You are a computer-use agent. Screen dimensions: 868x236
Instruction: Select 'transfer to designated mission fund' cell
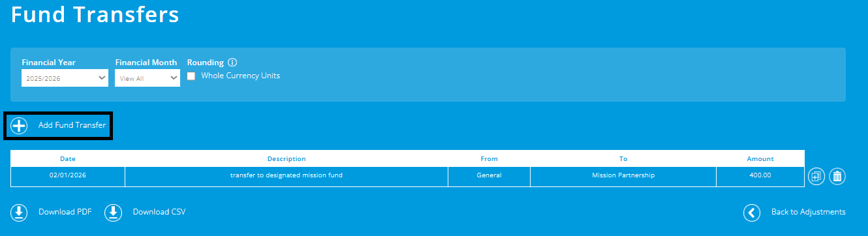[x=287, y=177]
